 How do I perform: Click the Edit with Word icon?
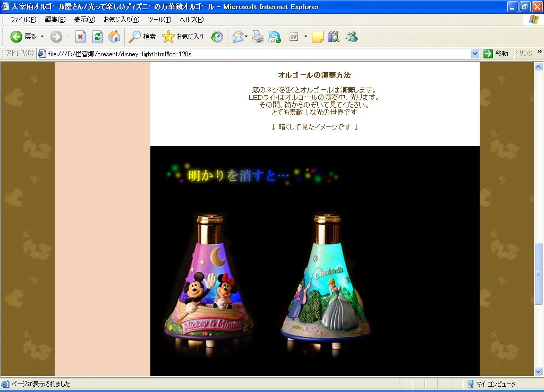pos(294,37)
